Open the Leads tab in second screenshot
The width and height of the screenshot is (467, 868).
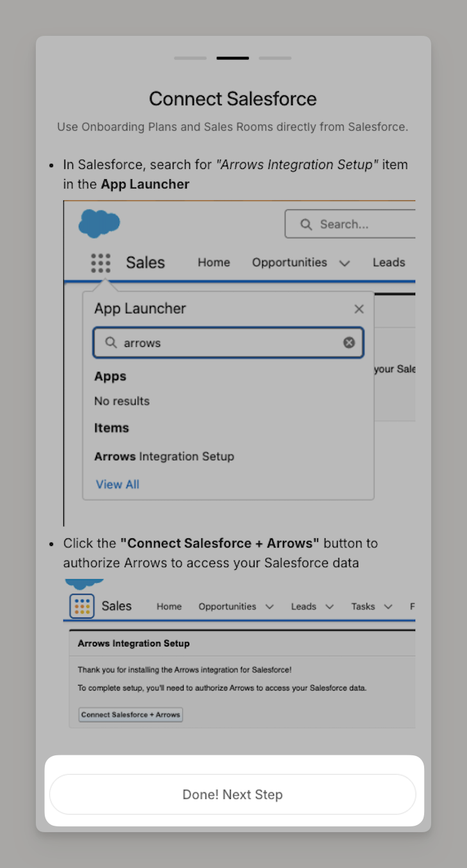pos(303,606)
